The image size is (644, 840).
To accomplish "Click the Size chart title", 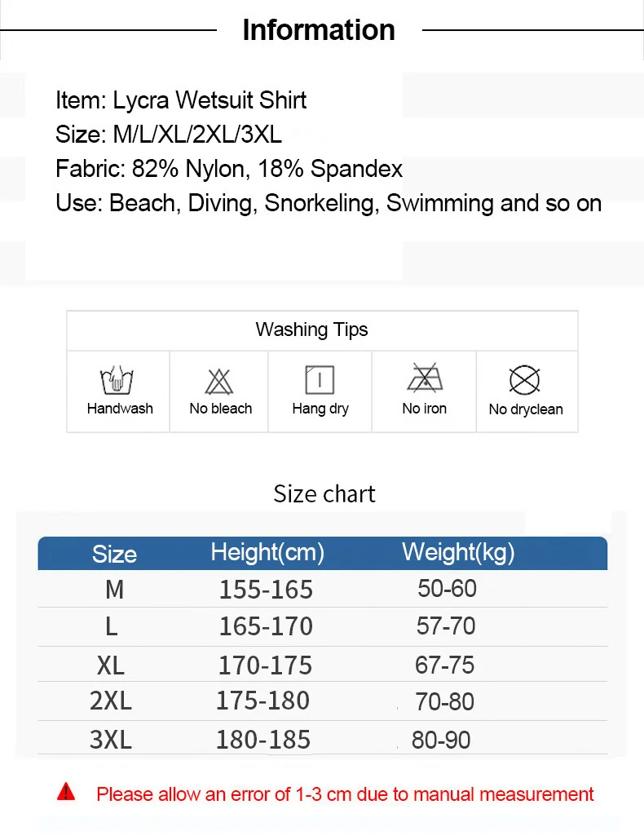I will coord(324,494).
